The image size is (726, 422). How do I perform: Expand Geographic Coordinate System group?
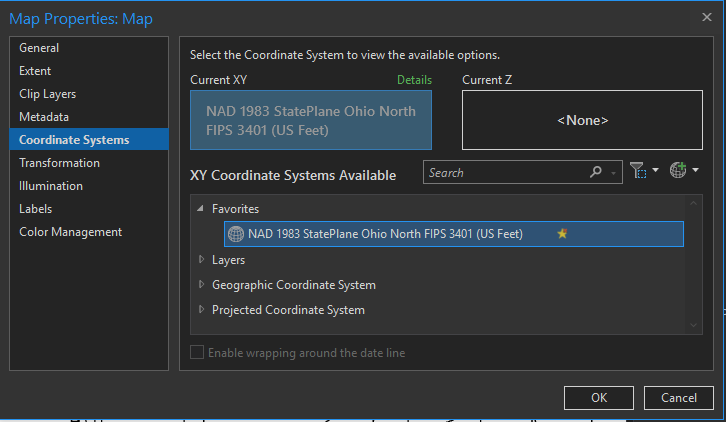201,285
